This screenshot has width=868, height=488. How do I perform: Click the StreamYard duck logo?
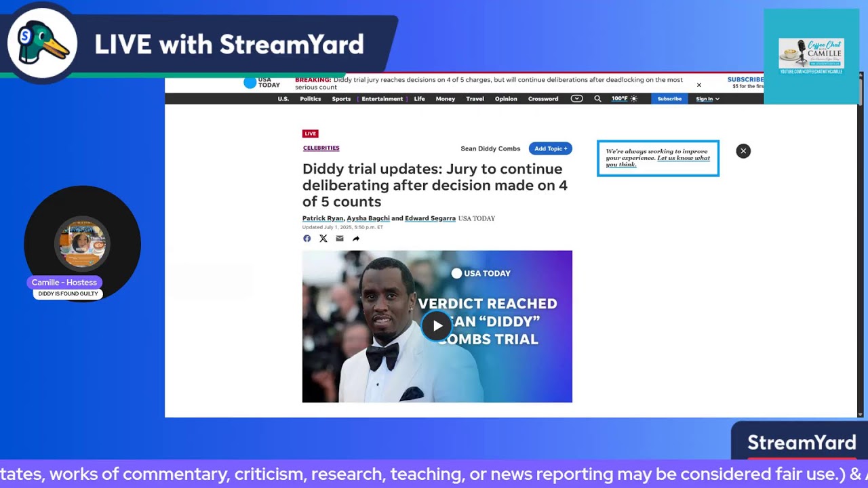pos(42,44)
